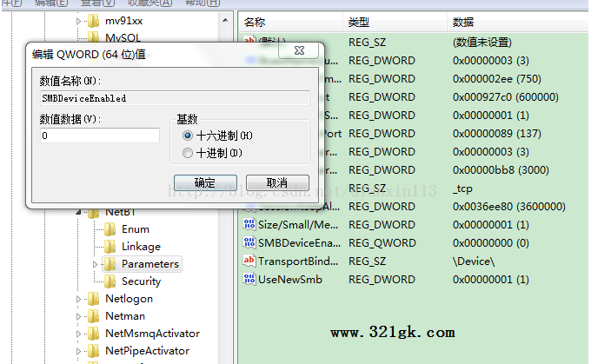Select the hexadecimal (十六进制) radio button
This screenshot has width=591, height=364.
(188, 136)
